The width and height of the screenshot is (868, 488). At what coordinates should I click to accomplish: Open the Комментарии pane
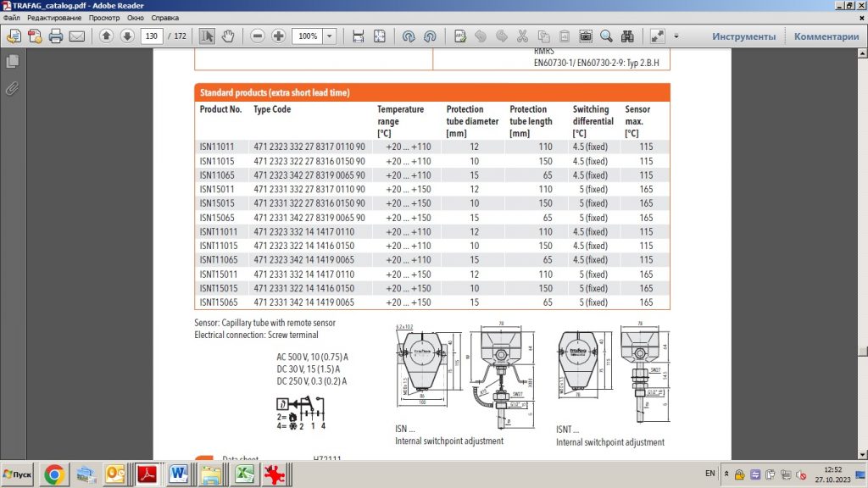point(826,36)
